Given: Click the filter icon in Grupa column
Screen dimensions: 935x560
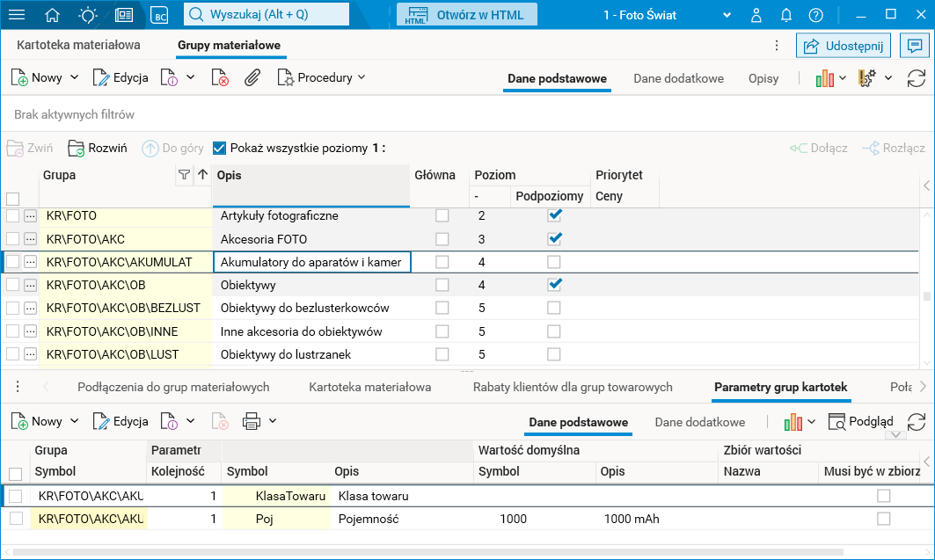Looking at the screenshot, I should coord(184,175).
